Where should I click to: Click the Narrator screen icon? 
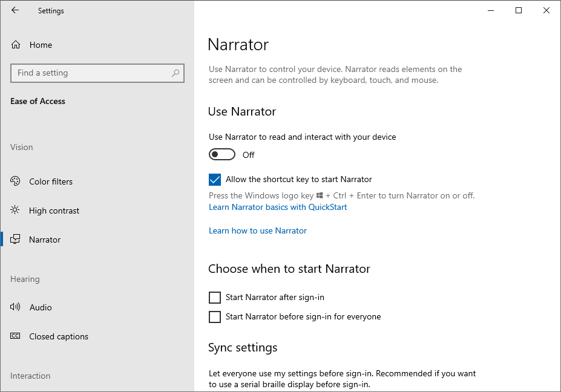pos(15,240)
